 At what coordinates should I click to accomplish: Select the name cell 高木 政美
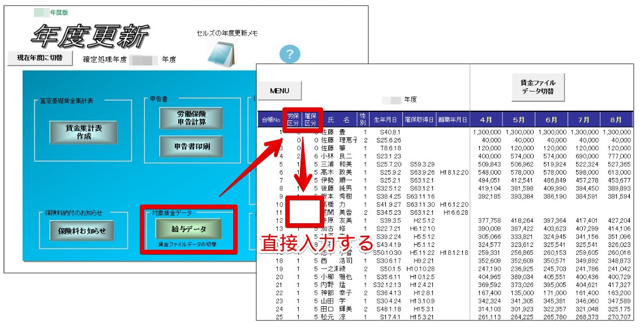click(x=337, y=172)
